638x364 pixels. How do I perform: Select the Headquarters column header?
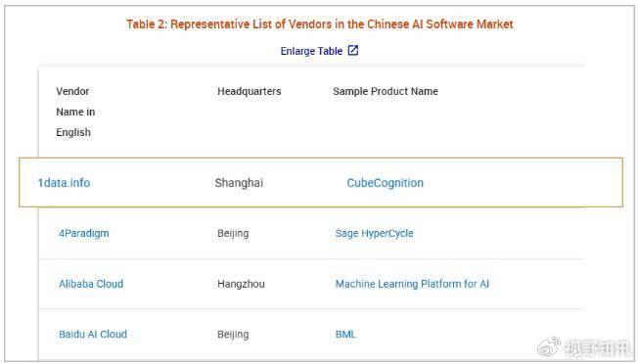[249, 91]
